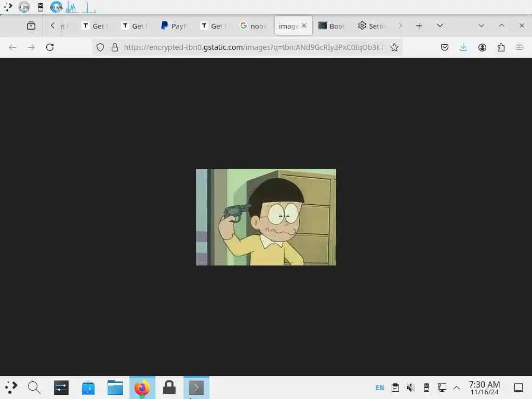The height and width of the screenshot is (399, 532).
Task: Go back to the previous page
Action: pos(12,47)
